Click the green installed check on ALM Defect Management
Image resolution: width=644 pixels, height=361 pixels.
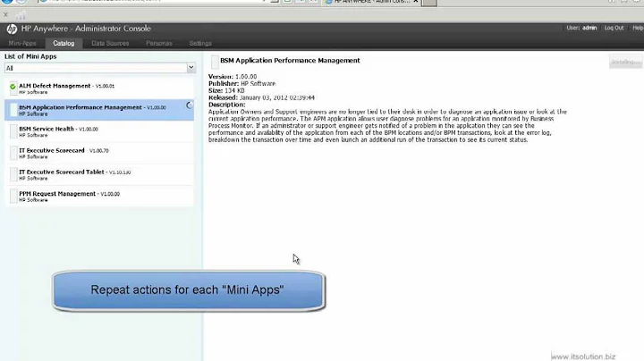(x=13, y=87)
